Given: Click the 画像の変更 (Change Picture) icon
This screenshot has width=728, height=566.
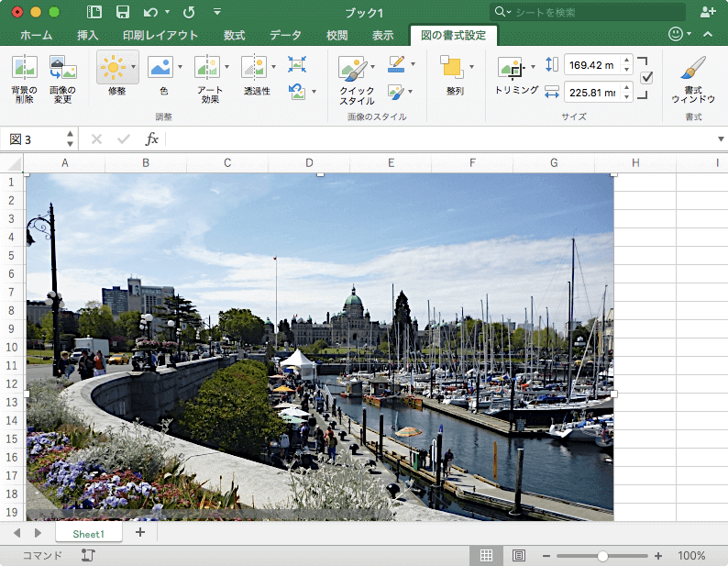Looking at the screenshot, I should point(62,68).
